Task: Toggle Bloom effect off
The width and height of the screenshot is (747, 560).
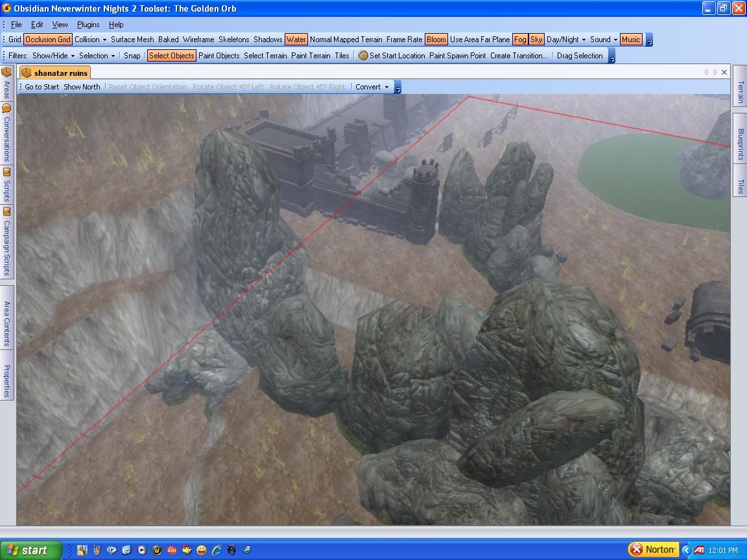Action: (x=436, y=40)
